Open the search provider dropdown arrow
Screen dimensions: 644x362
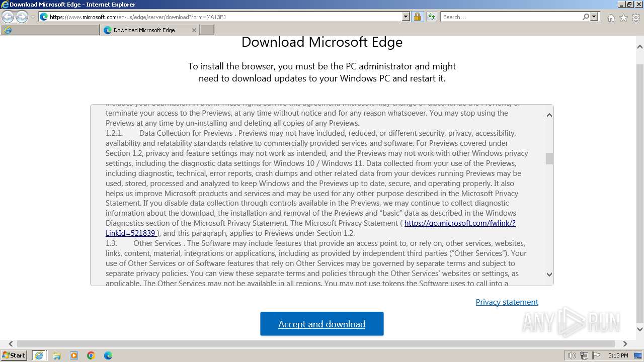coord(594,17)
